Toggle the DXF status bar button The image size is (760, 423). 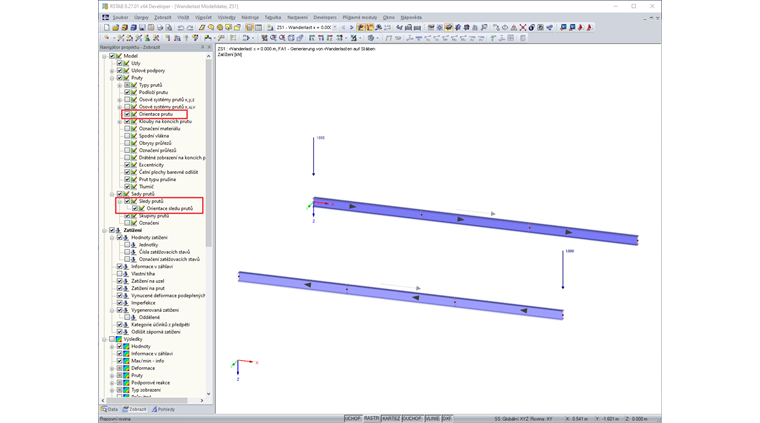[x=447, y=419]
